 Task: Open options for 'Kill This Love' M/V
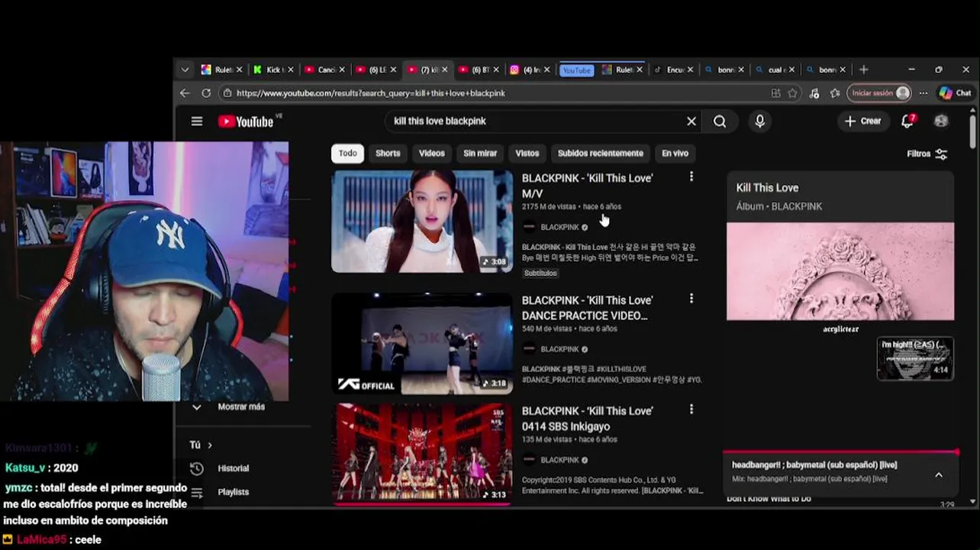pos(691,176)
